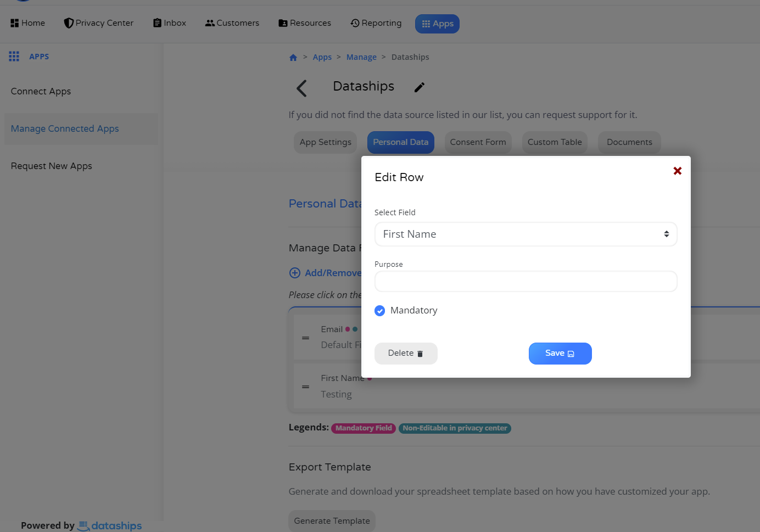Click the drag handle of Email row
This screenshot has height=532, width=760.
(306, 338)
